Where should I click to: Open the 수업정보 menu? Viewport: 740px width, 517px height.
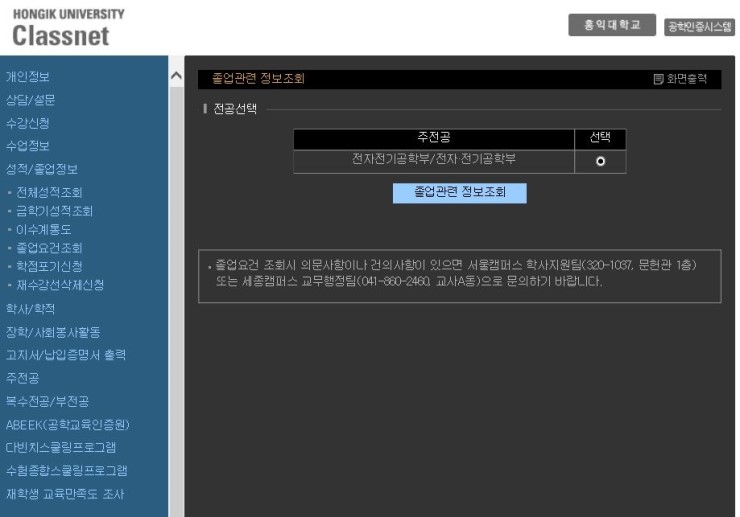point(27,145)
